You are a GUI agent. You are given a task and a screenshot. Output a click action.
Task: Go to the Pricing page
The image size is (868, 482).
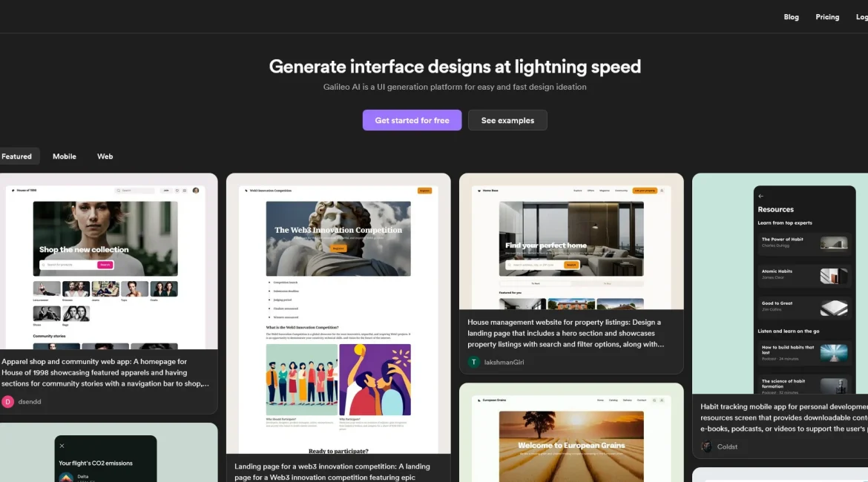pyautogui.click(x=827, y=17)
